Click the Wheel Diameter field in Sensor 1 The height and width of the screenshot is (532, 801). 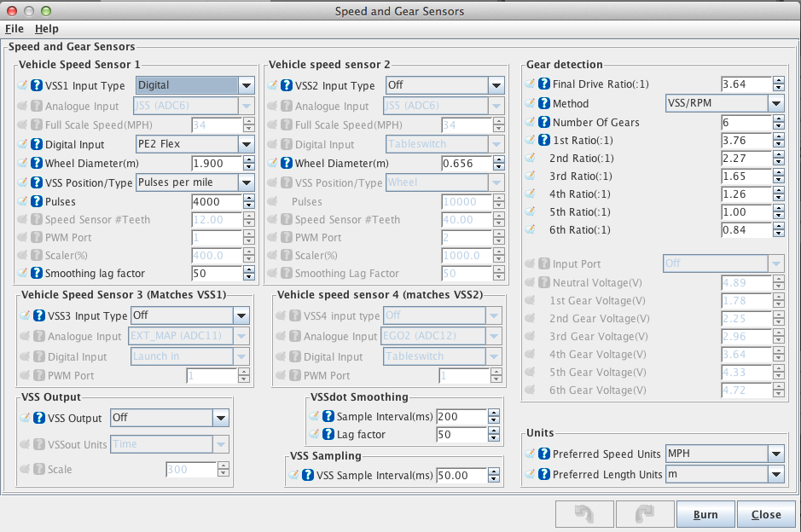pyautogui.click(x=216, y=163)
